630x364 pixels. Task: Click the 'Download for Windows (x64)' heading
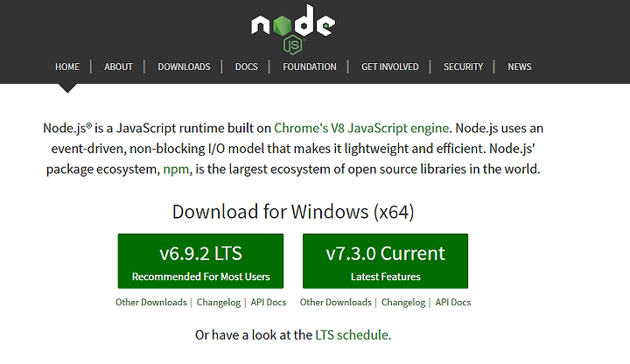(x=293, y=212)
